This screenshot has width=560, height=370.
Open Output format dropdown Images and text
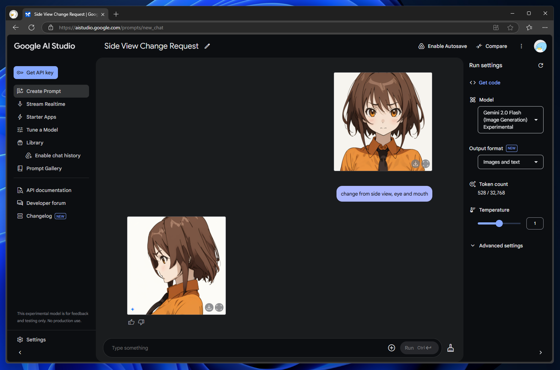pos(510,162)
